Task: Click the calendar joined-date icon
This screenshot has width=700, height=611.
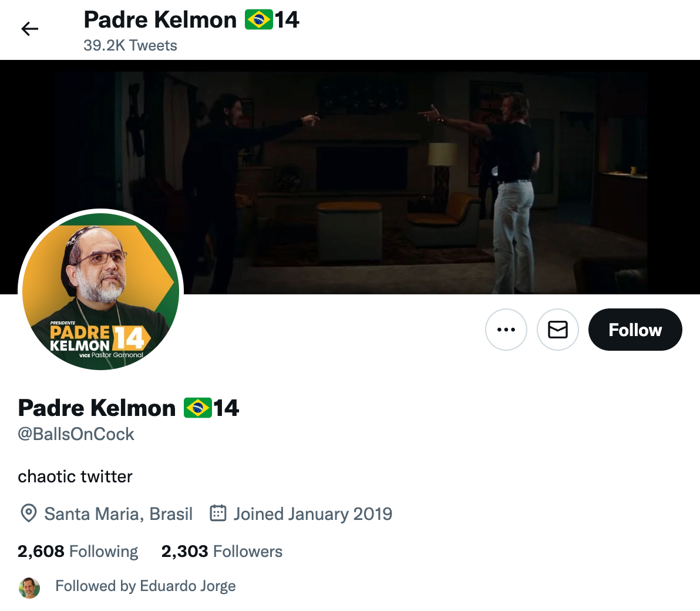Action: pyautogui.click(x=218, y=513)
